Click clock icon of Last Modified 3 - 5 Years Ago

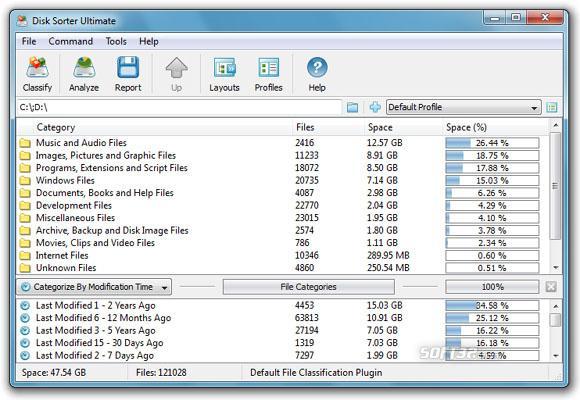[x=25, y=330]
